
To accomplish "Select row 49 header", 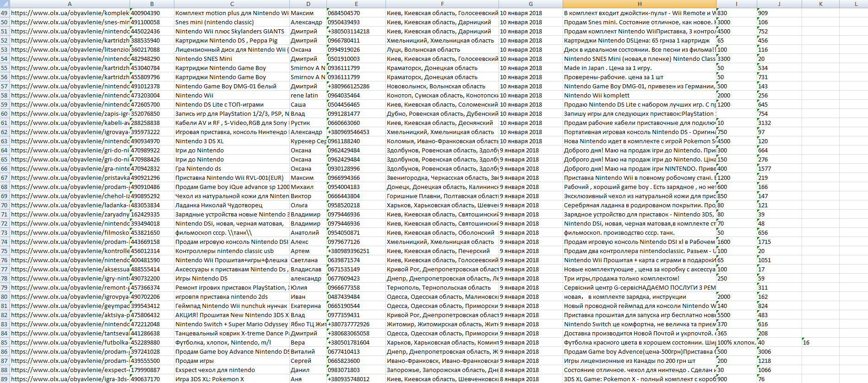I will click(x=5, y=13).
